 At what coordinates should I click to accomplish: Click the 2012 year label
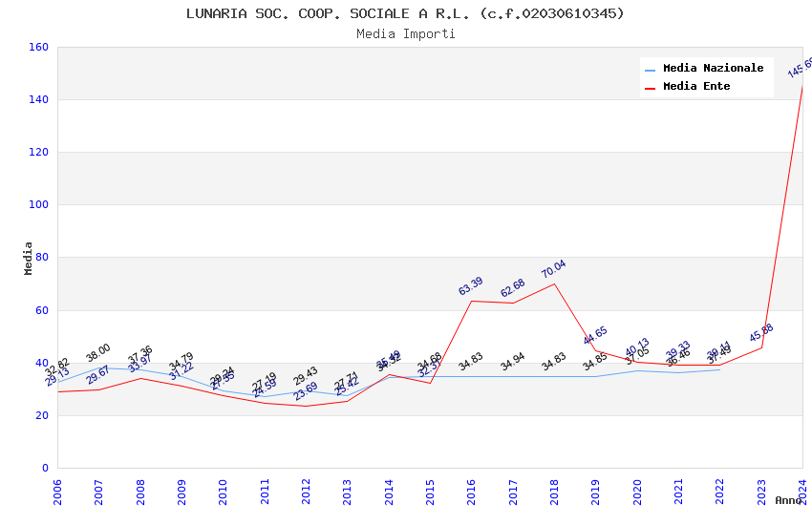[x=306, y=492]
